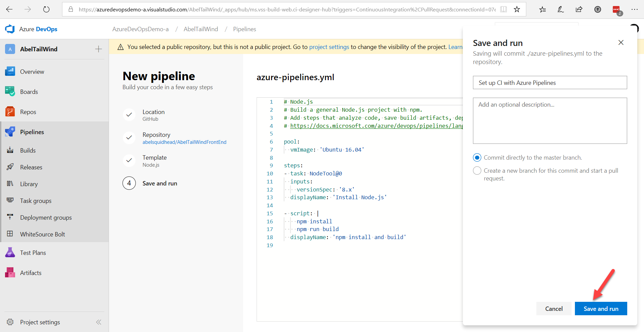Go to the Repository step
Screen dimensions: 644x332
175,138
